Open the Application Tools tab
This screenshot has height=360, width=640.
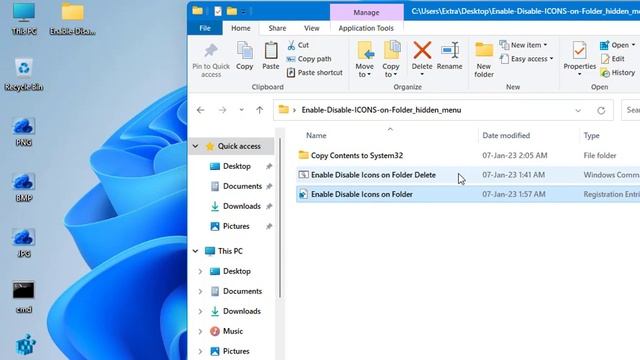pyautogui.click(x=366, y=28)
